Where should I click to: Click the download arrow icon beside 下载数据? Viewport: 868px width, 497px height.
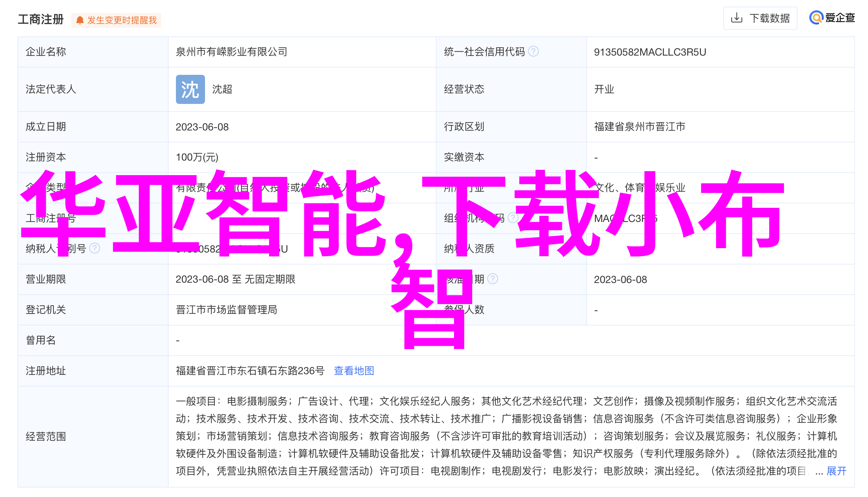click(x=736, y=18)
